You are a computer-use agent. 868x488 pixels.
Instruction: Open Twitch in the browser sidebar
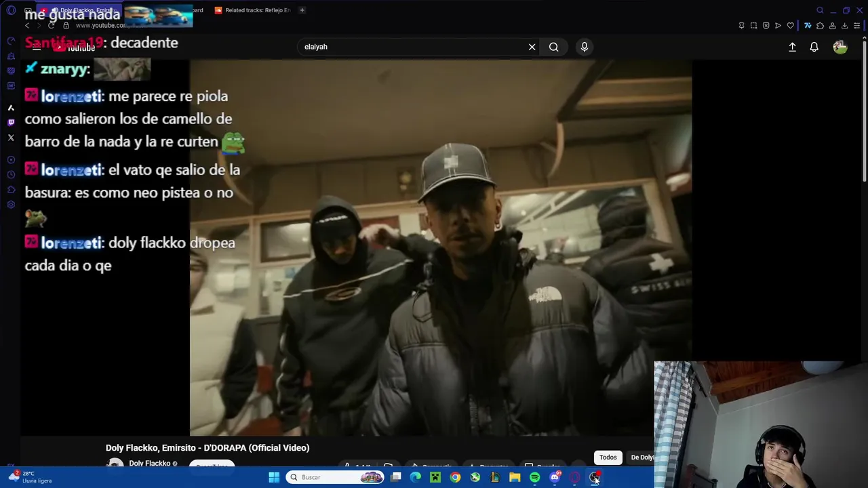tap(11, 122)
